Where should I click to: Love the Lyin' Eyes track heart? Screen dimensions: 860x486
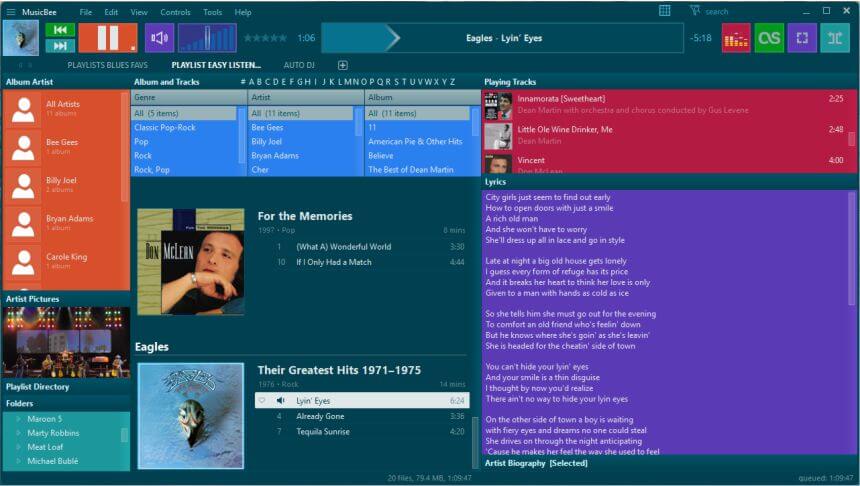coord(262,400)
